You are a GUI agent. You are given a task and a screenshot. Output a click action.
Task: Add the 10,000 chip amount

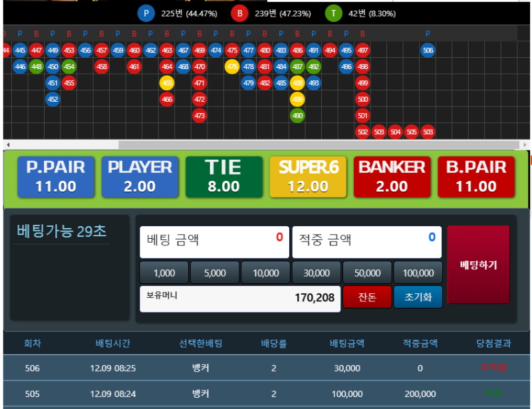click(265, 273)
